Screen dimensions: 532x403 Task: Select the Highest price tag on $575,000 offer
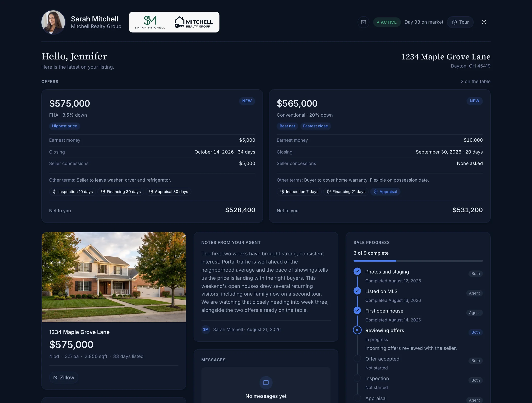pyautogui.click(x=65, y=126)
